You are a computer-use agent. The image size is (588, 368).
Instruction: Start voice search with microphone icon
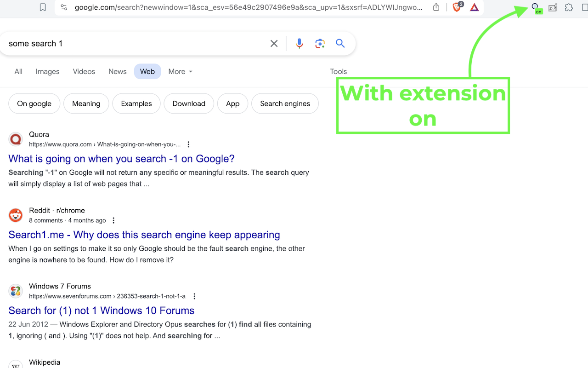click(x=300, y=43)
